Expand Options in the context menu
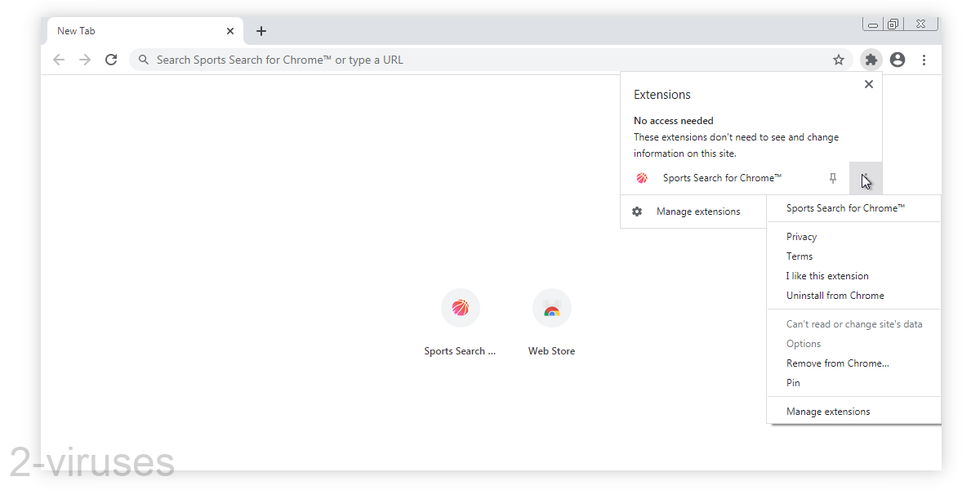The height and width of the screenshot is (490, 980). 803,343
